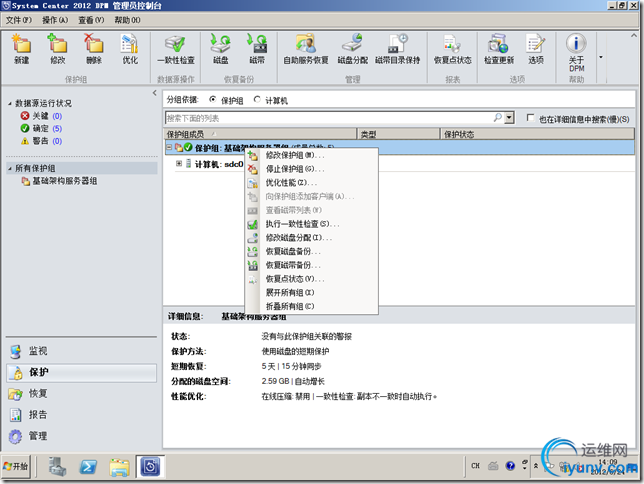Click the 开始 Start button
Viewport: 644px width, 484px height.
16,466
